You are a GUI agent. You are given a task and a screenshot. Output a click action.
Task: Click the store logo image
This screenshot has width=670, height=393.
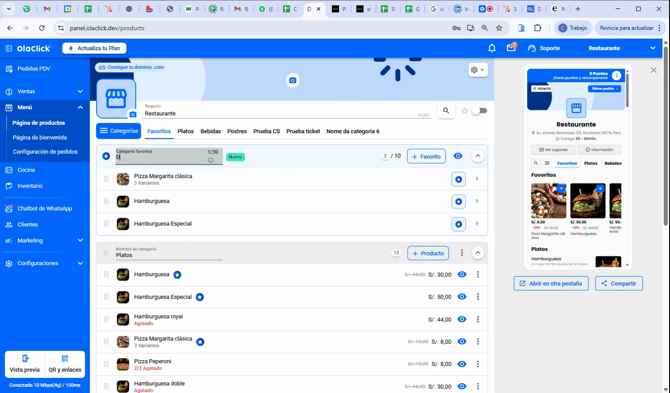[116, 98]
